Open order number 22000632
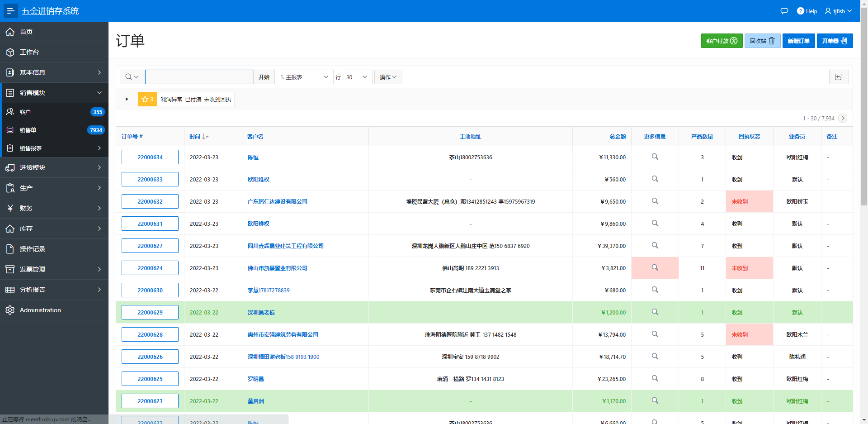This screenshot has height=424, width=868. [150, 201]
